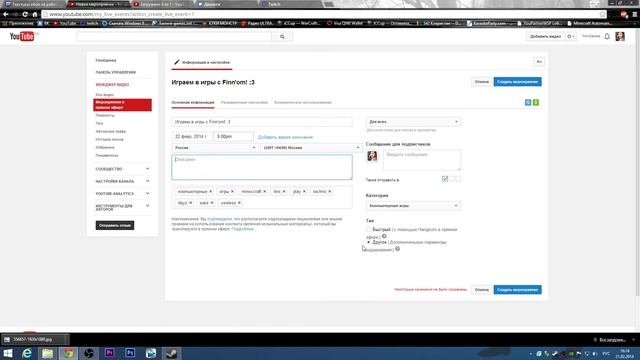Remove the "компьютерные" tag with its x
The width and height of the screenshot is (640, 360).
pyautogui.click(x=211, y=191)
